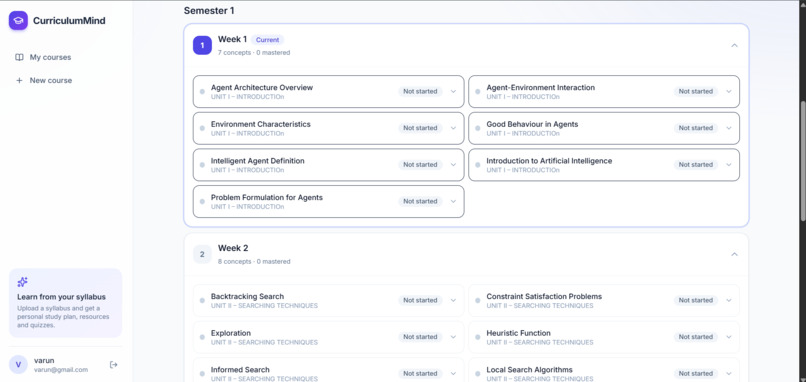The height and width of the screenshot is (382, 806).
Task: Expand Backtracking Search chevron
Action: pyautogui.click(x=453, y=300)
